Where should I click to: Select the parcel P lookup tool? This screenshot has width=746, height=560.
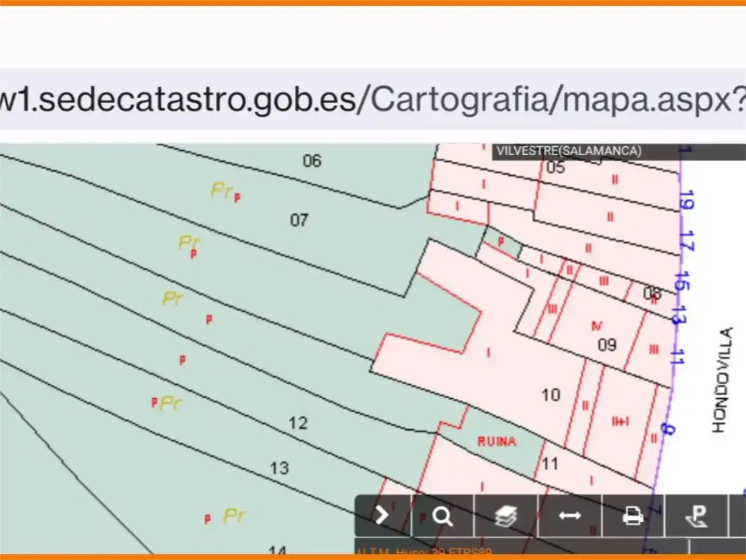coord(697,515)
